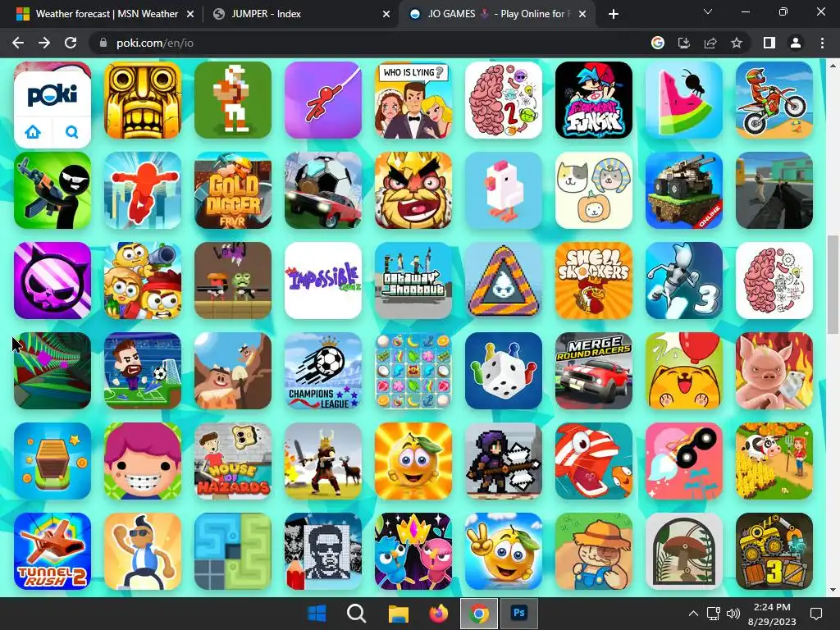The height and width of the screenshot is (630, 840).
Task: Open the Merge Round Racers game
Action: point(594,371)
